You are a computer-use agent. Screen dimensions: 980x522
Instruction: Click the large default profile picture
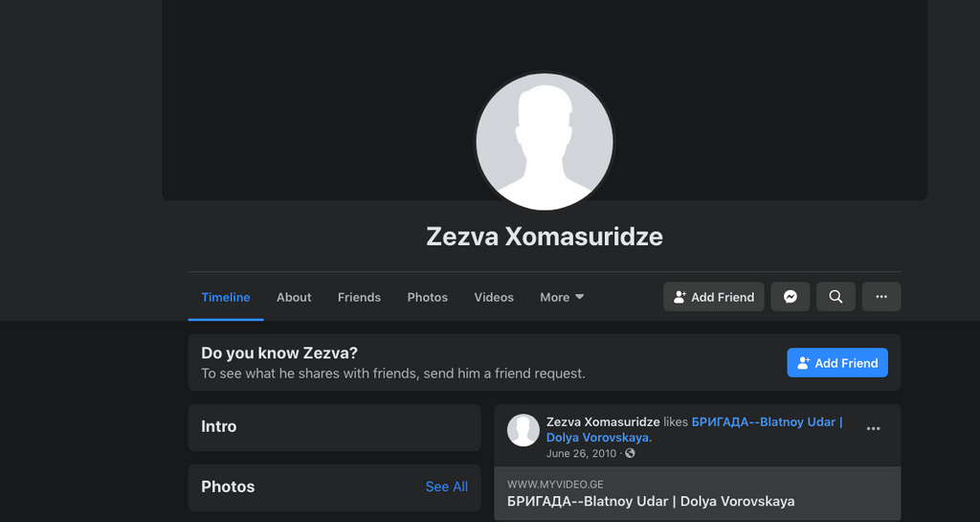click(545, 142)
